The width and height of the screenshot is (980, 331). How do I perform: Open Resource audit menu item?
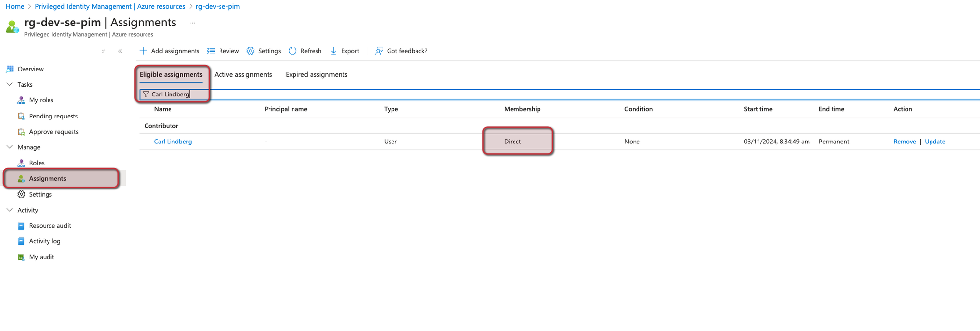click(x=50, y=226)
